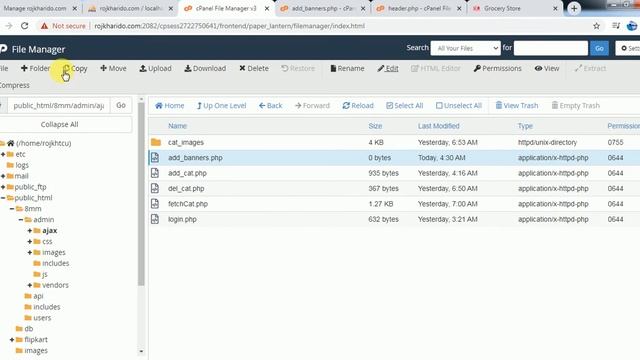Click the Rename toolbar button
This screenshot has width=640, height=360.
coord(347,68)
